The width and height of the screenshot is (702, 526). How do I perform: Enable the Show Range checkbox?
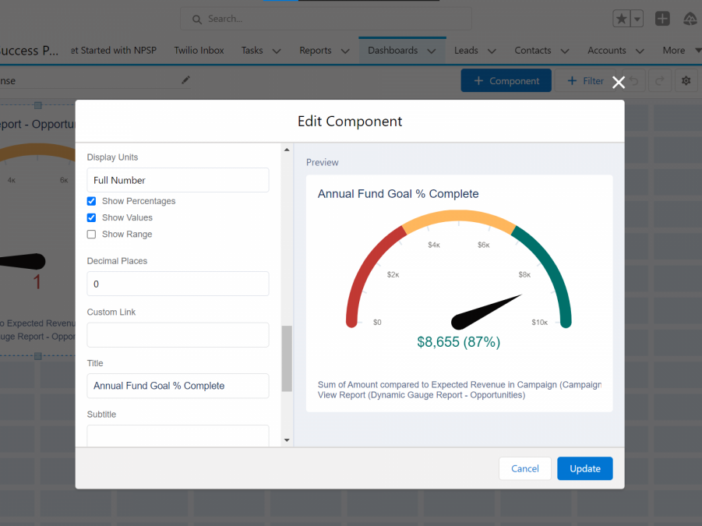91,234
